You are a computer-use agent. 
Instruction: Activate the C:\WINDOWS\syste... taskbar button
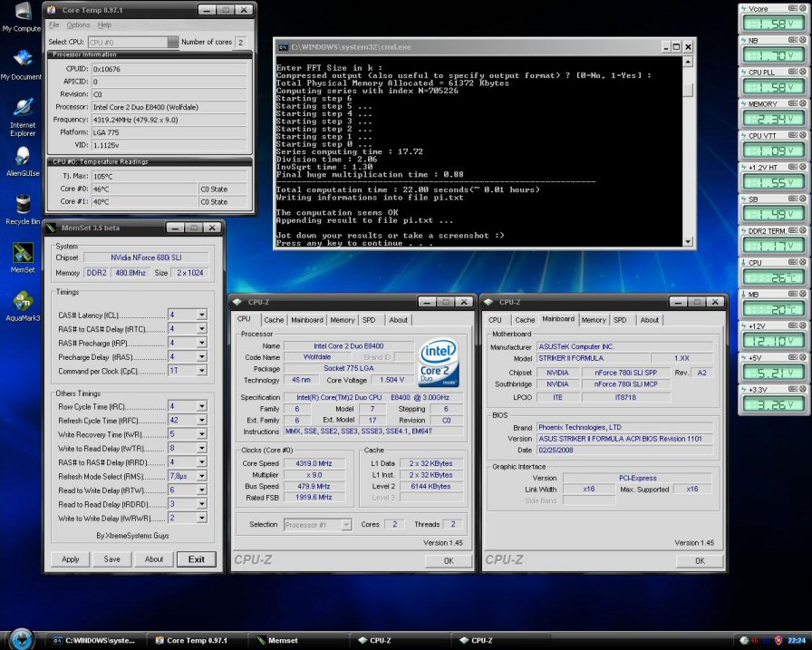click(96, 641)
